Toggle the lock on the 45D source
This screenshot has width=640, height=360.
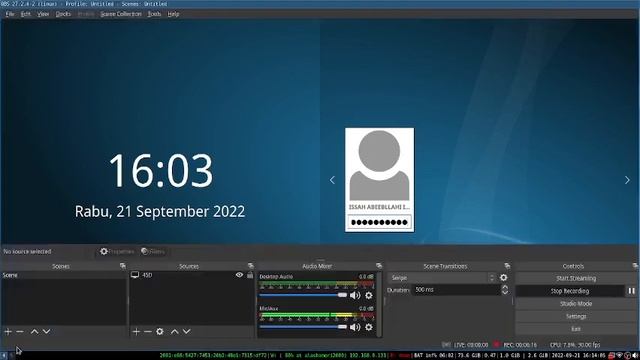[250, 275]
